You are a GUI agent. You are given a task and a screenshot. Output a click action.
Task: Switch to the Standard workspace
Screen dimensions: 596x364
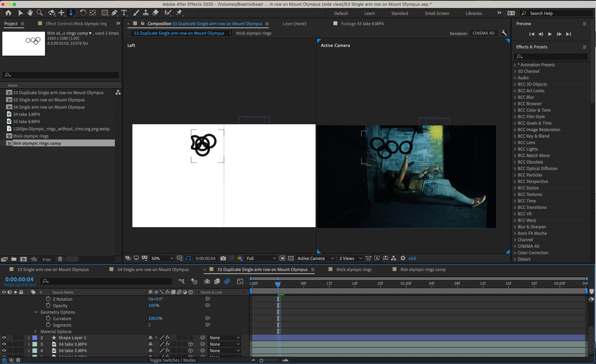point(399,13)
